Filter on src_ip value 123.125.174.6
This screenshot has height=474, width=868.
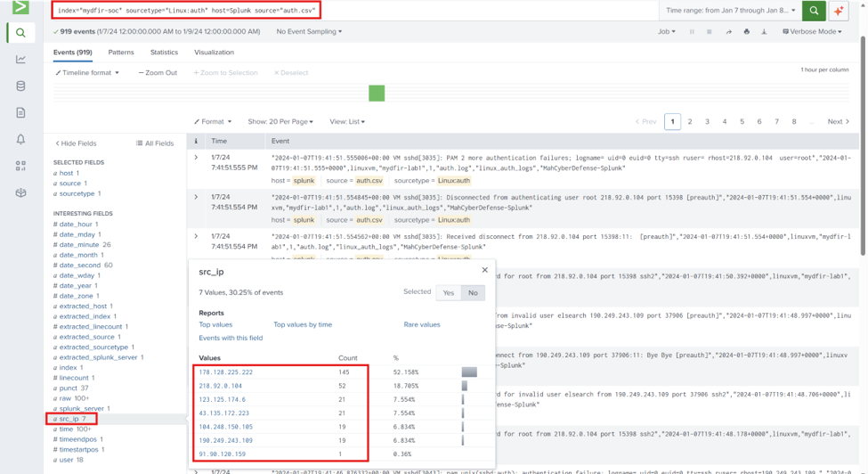(x=222, y=399)
